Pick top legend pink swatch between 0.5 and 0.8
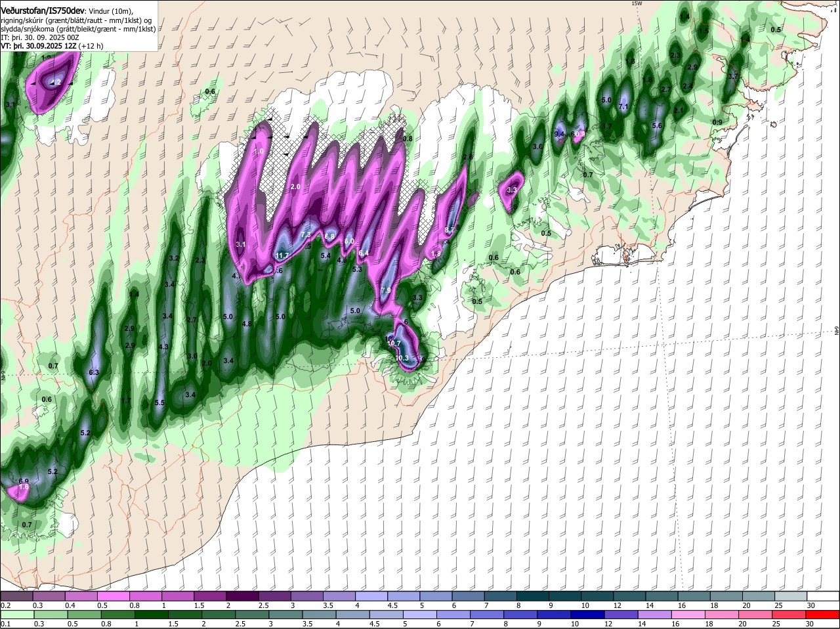Image resolution: width=840 pixels, height=629 pixels. [x=114, y=596]
